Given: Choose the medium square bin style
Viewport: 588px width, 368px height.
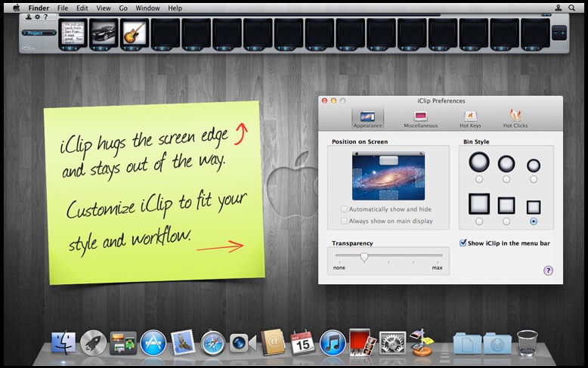Looking at the screenshot, I should coord(506,221).
